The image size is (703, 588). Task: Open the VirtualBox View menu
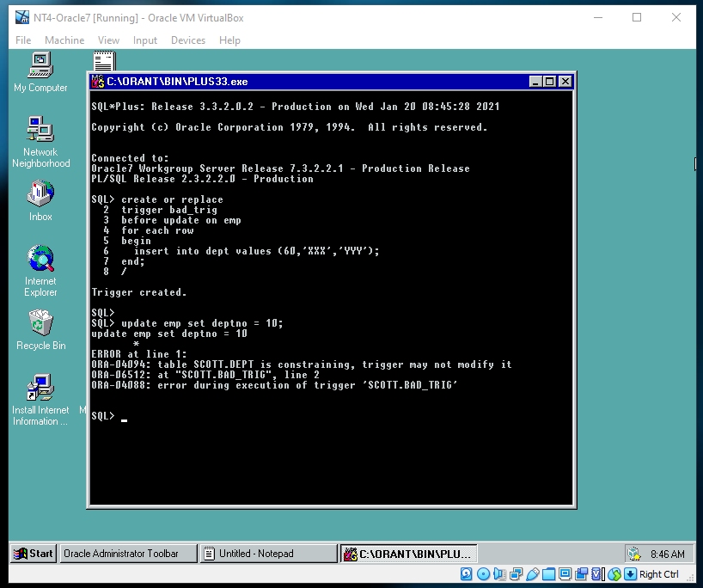108,40
